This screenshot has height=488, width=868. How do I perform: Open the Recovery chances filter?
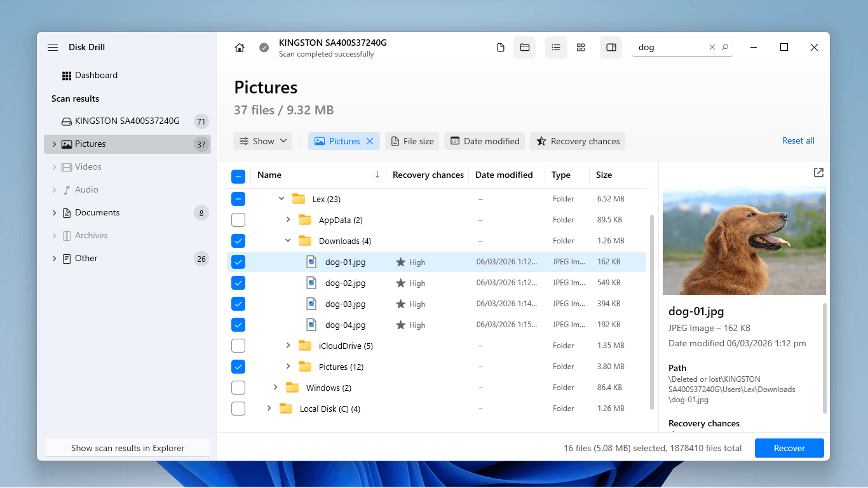pos(578,141)
